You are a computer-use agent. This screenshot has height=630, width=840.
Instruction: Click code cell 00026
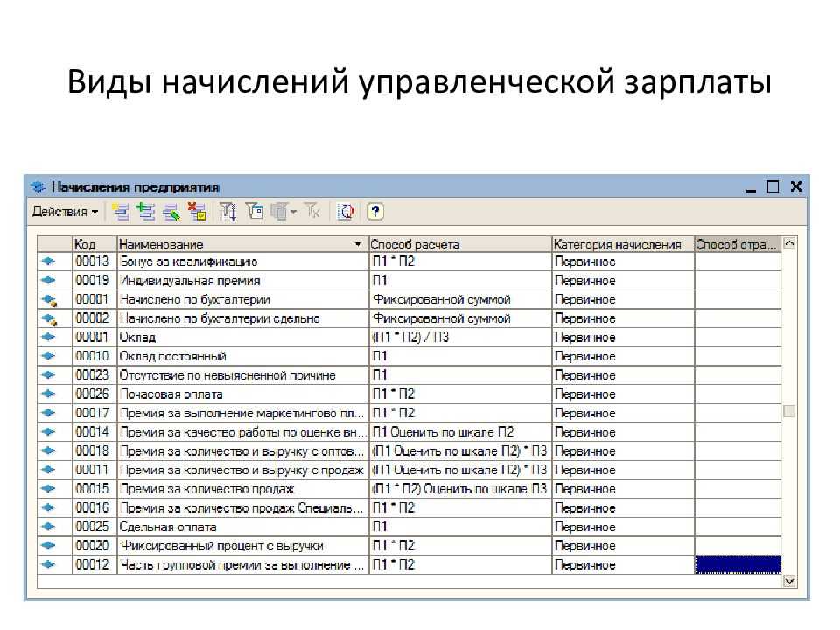coord(94,395)
